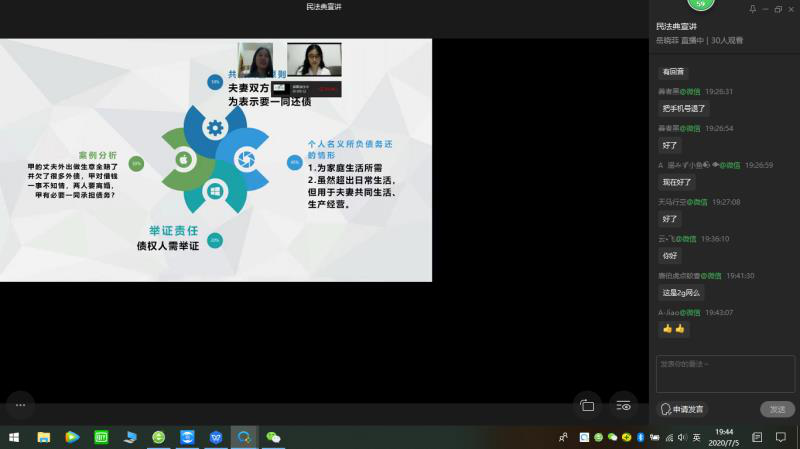Open WeChat from the taskbar
This screenshot has height=449, width=800.
(273, 437)
